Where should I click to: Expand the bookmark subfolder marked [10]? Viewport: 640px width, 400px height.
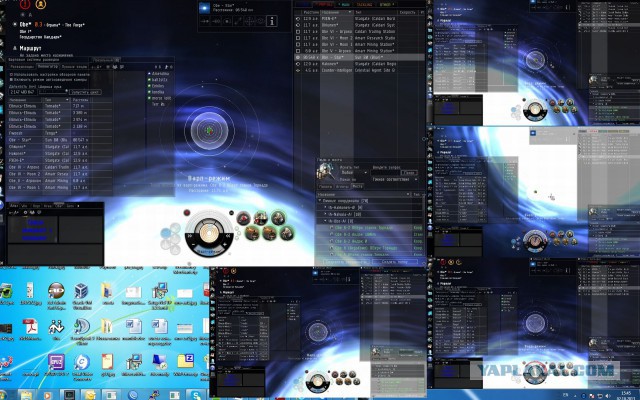pyautogui.click(x=326, y=214)
